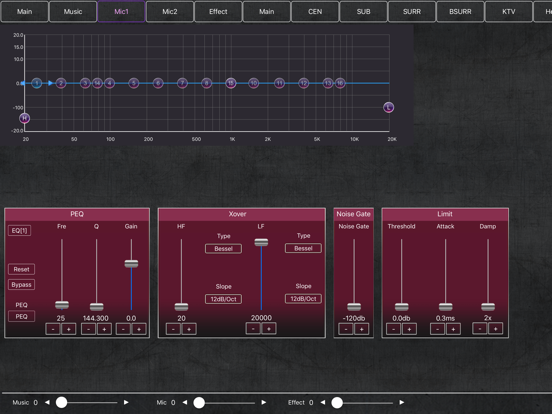Increase Mic volume with right arrow
Screen dimensions: 552x414
pyautogui.click(x=264, y=402)
